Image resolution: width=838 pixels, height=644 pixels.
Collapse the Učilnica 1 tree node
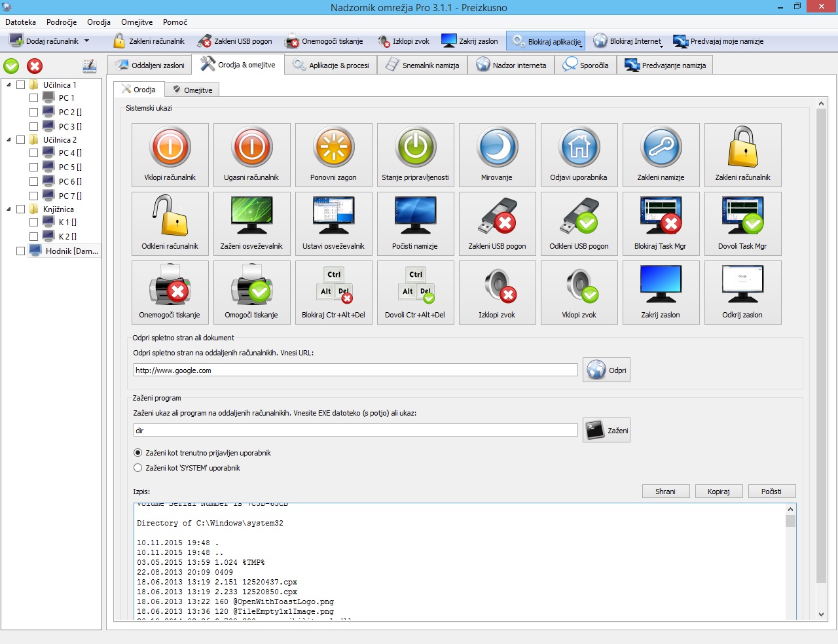pyautogui.click(x=9, y=85)
